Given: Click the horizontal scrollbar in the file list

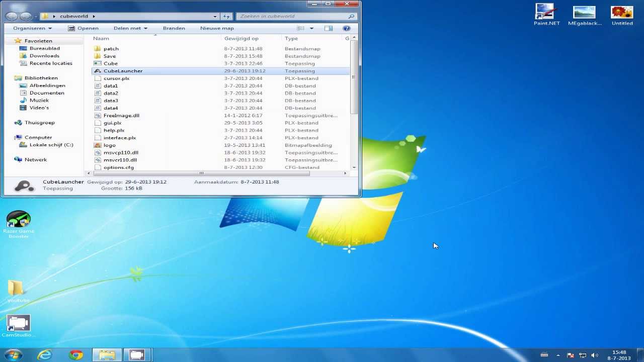Looking at the screenshot, I should click(201, 173).
